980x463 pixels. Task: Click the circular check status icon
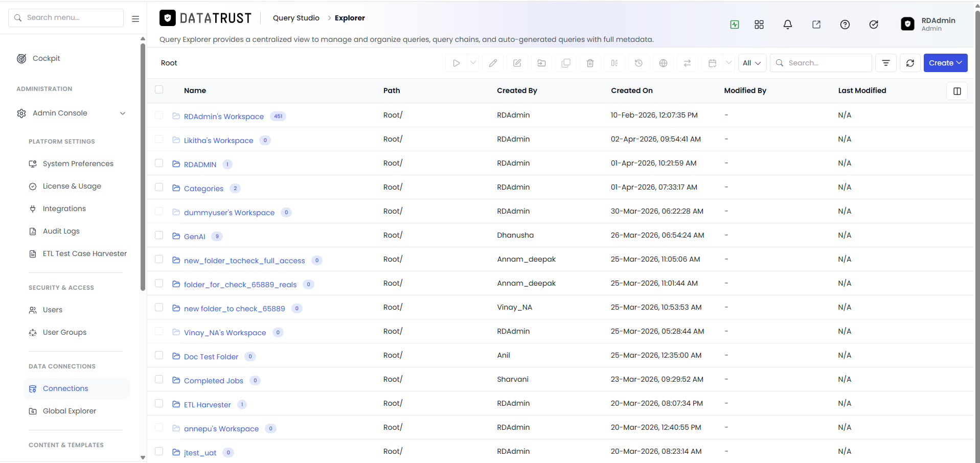[x=874, y=25]
